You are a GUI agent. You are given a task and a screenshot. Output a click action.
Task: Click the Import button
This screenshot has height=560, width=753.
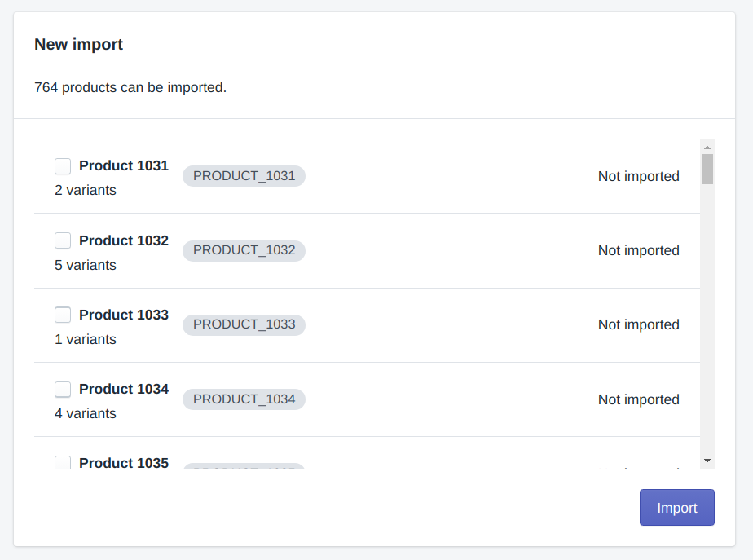pos(676,508)
